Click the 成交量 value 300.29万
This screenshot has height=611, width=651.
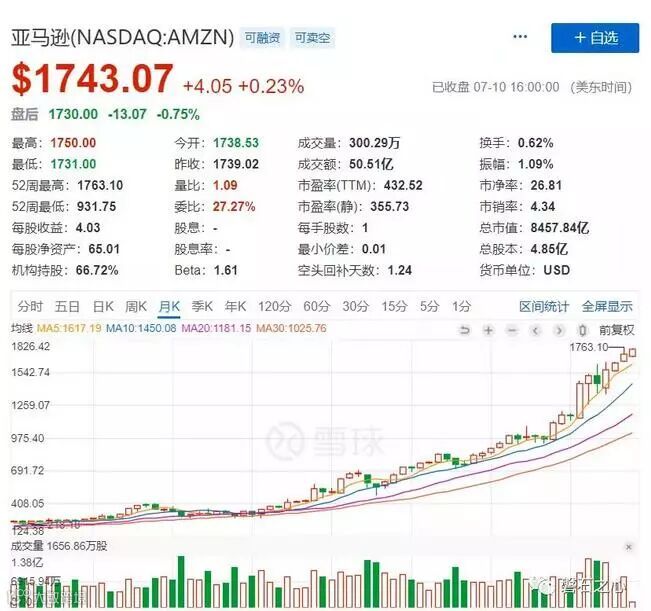[x=374, y=143]
